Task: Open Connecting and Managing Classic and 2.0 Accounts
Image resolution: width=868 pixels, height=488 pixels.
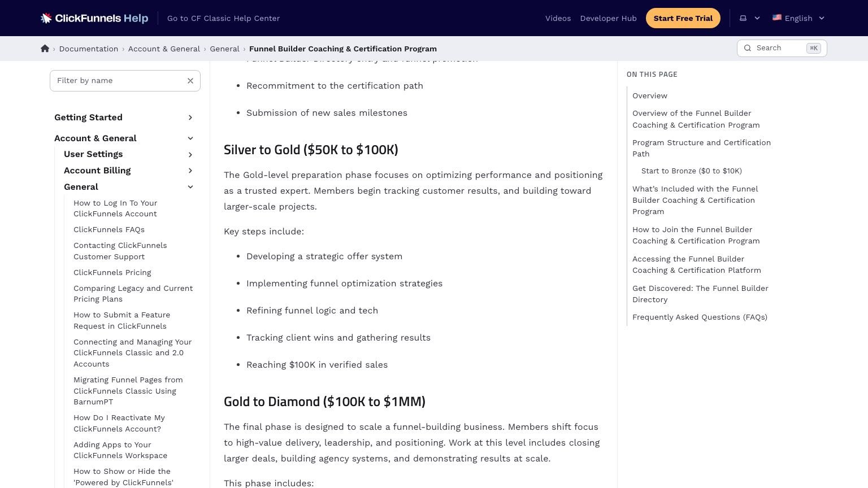Action: pos(132,353)
